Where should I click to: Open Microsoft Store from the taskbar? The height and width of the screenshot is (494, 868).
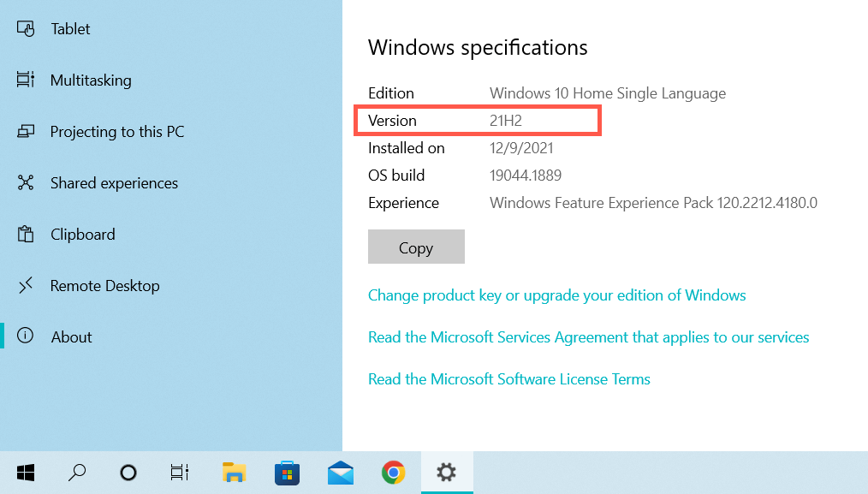tap(287, 472)
